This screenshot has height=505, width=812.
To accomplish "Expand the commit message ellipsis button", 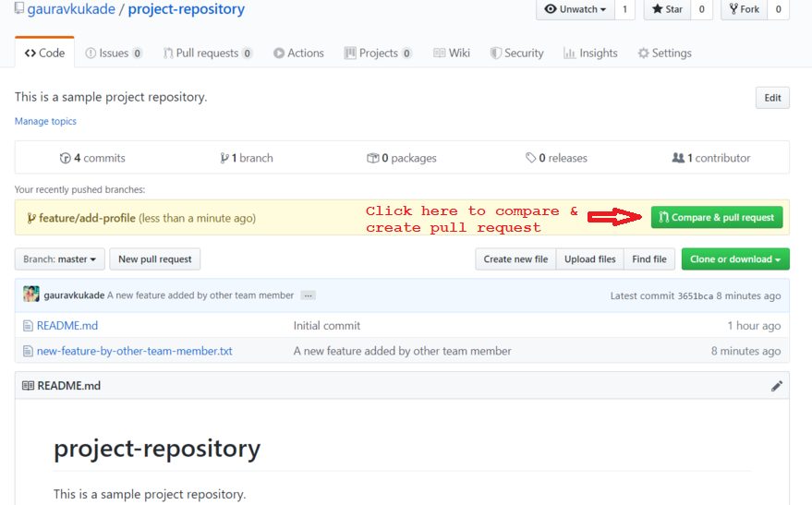I will click(309, 295).
